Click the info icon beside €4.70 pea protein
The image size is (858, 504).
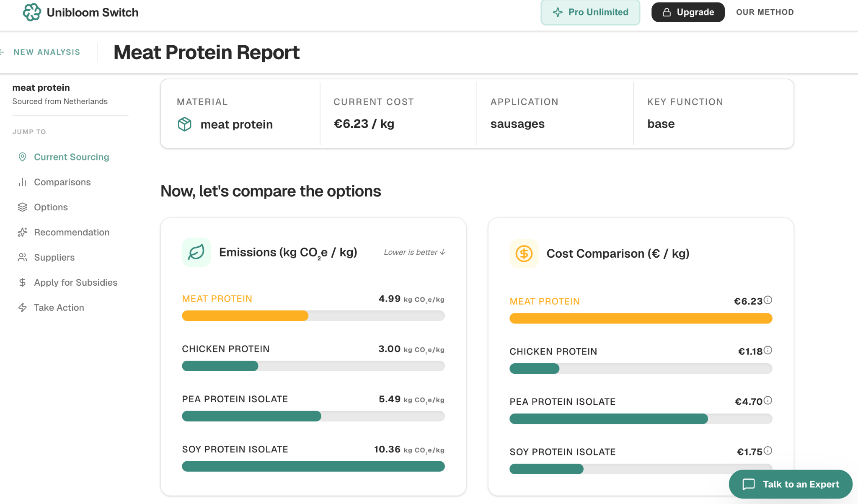pyautogui.click(x=768, y=401)
